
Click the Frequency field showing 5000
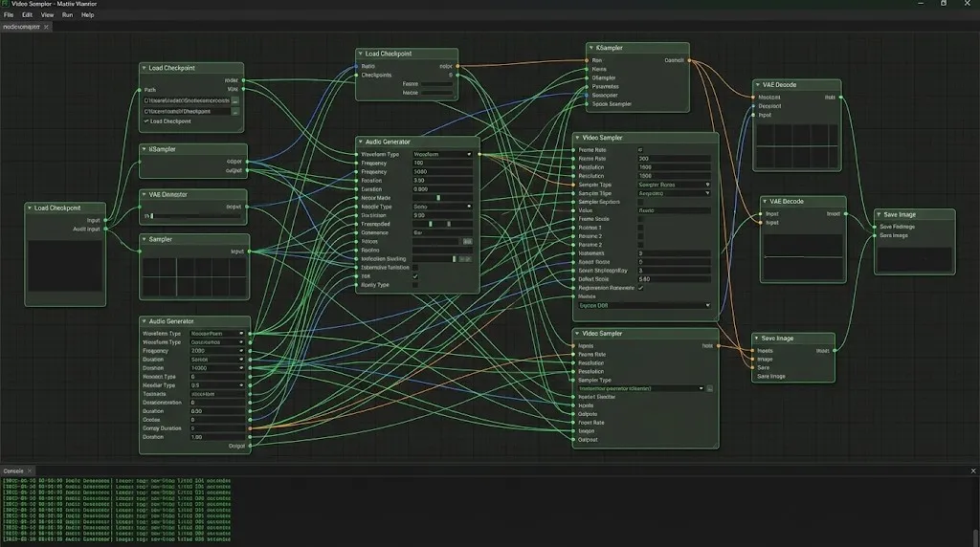442,172
